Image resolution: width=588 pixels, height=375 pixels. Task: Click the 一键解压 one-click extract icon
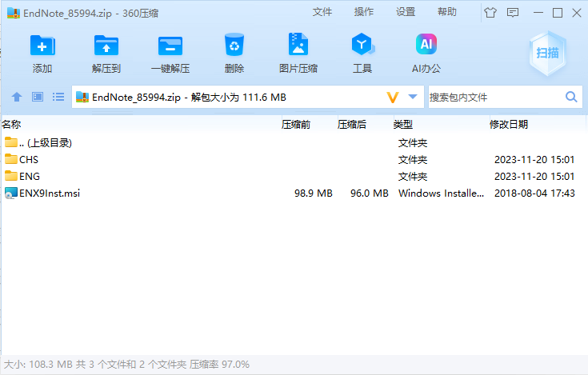click(x=170, y=46)
